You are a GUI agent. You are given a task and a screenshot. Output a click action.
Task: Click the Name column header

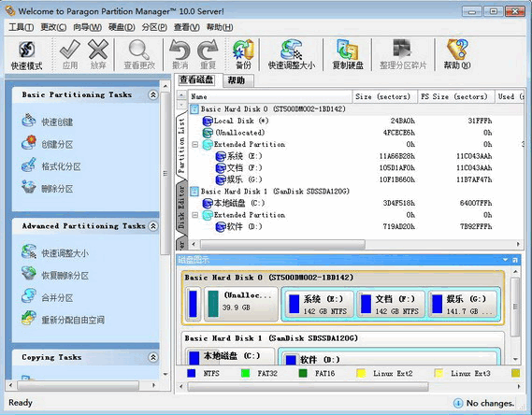coord(270,96)
